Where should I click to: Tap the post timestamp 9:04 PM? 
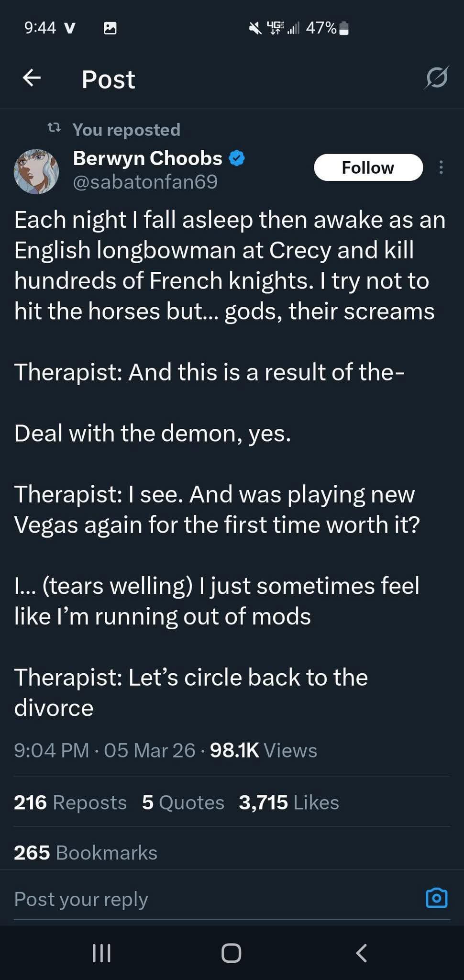click(52, 750)
